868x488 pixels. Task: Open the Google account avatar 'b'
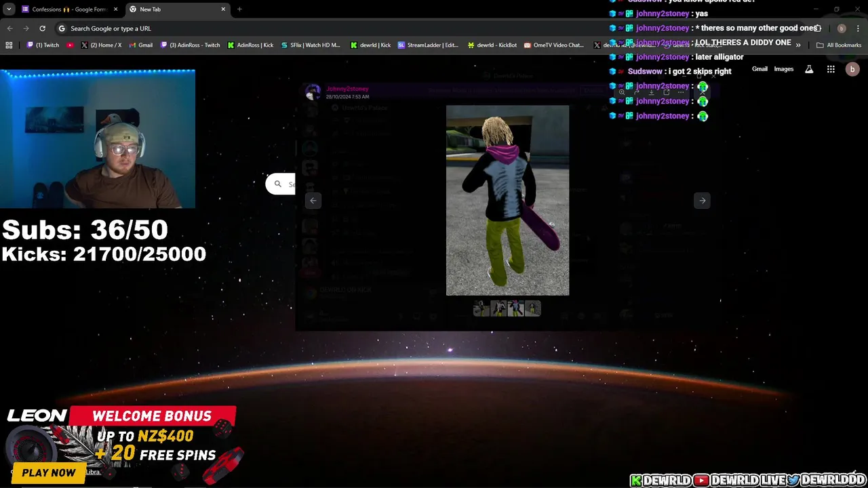[852, 69]
